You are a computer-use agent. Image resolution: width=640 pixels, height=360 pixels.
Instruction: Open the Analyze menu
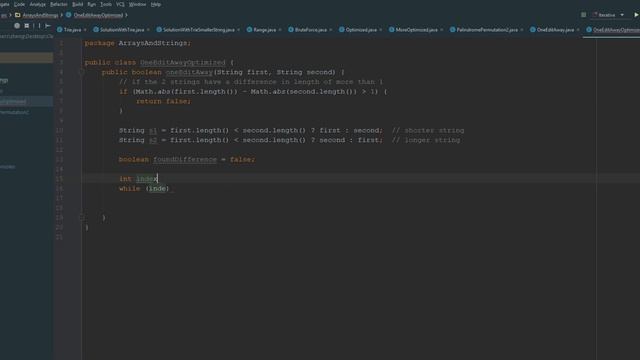(x=38, y=4)
